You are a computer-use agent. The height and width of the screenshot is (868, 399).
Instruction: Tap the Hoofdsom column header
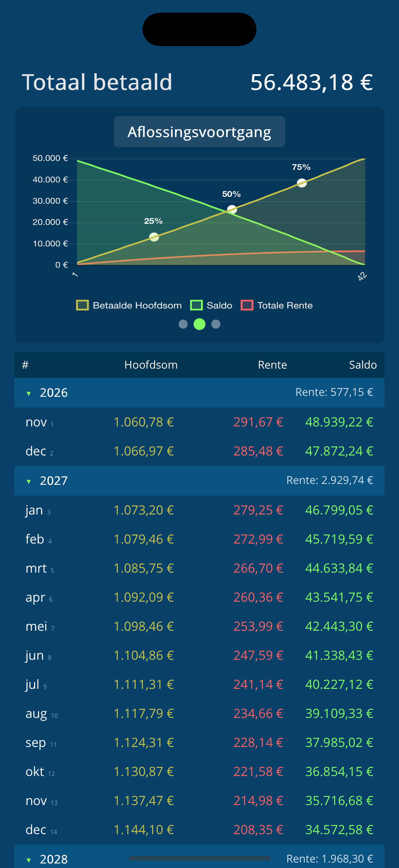(x=151, y=365)
